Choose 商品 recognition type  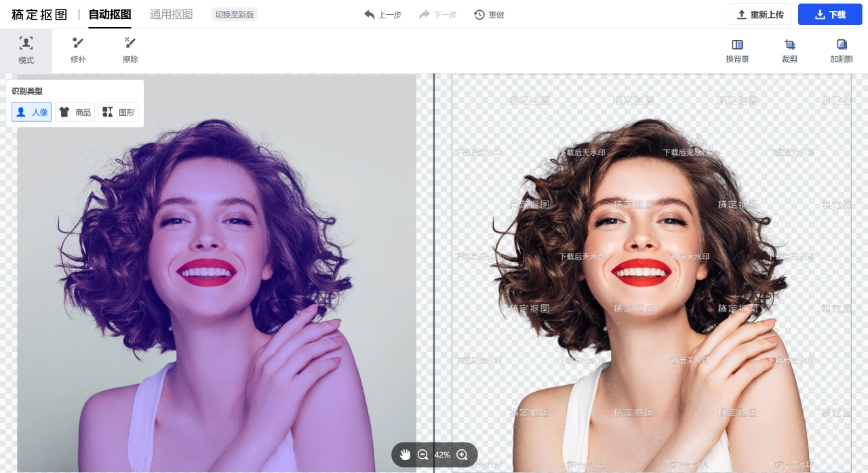pyautogui.click(x=75, y=112)
